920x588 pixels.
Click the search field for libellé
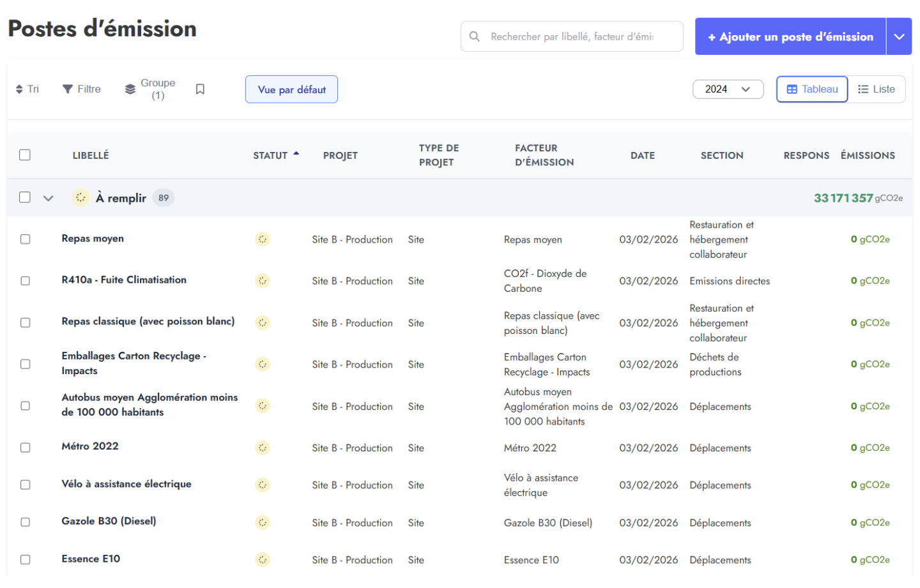point(572,36)
